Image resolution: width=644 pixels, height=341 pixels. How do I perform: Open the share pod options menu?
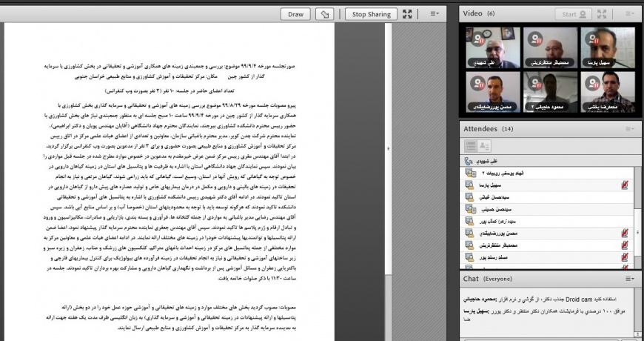435,14
